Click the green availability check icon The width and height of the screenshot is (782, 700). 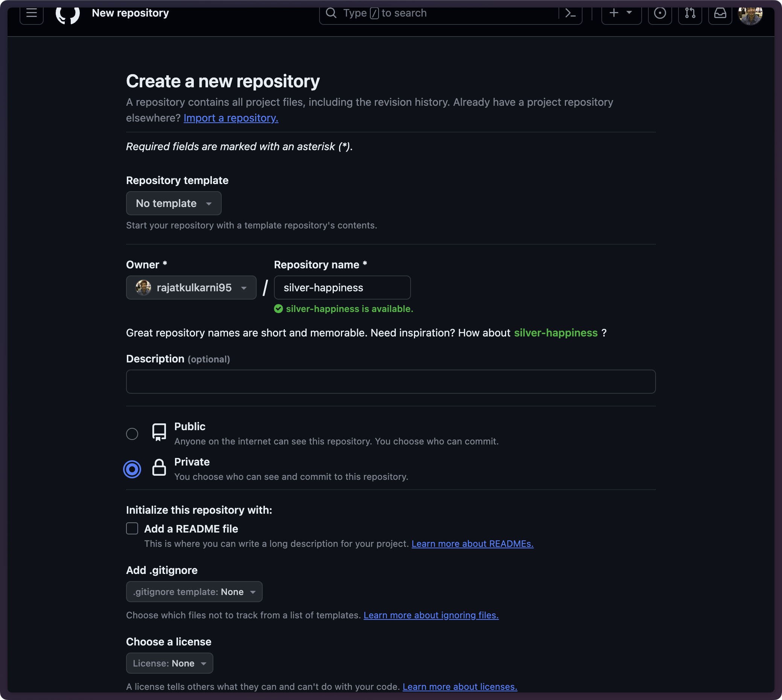pos(278,309)
